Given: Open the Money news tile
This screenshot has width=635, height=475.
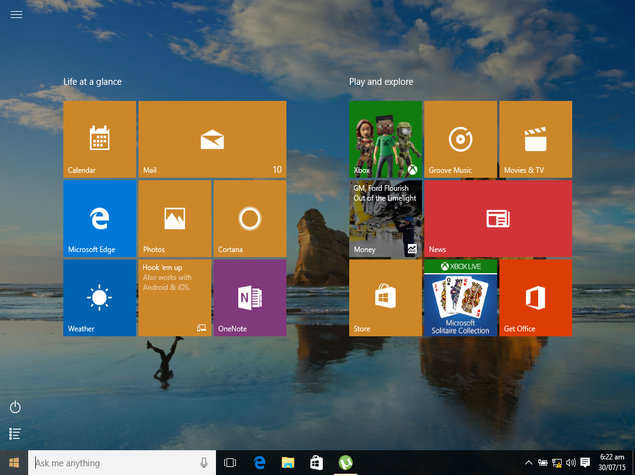Looking at the screenshot, I should 386,219.
